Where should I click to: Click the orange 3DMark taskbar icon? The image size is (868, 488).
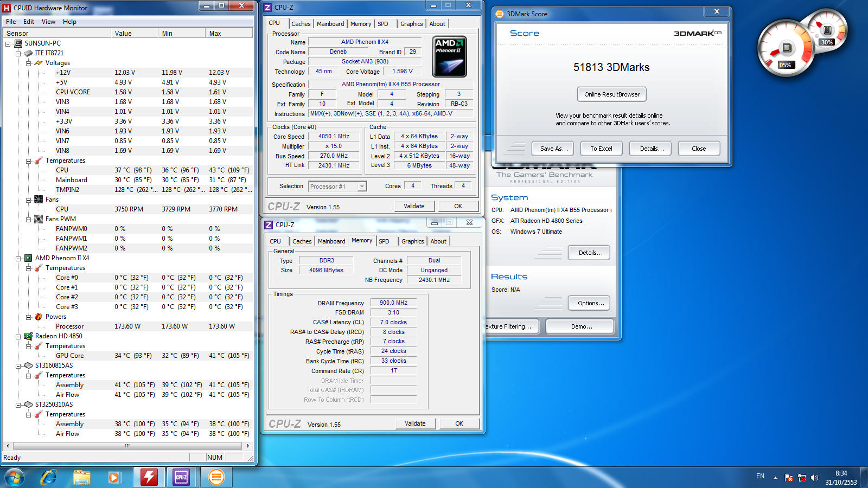pos(216,477)
